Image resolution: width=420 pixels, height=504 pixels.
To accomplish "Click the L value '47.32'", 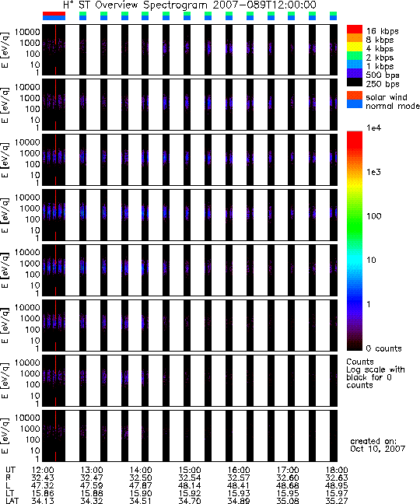I will coord(43,485).
